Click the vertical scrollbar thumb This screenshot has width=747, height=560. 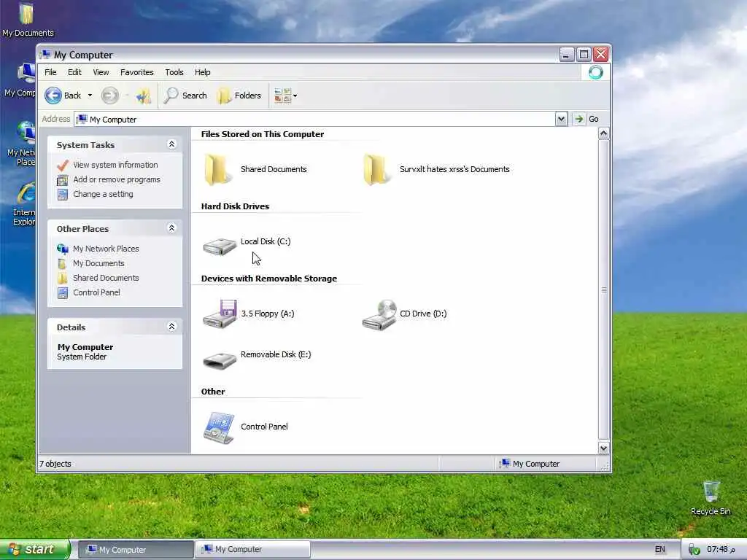tap(603, 289)
